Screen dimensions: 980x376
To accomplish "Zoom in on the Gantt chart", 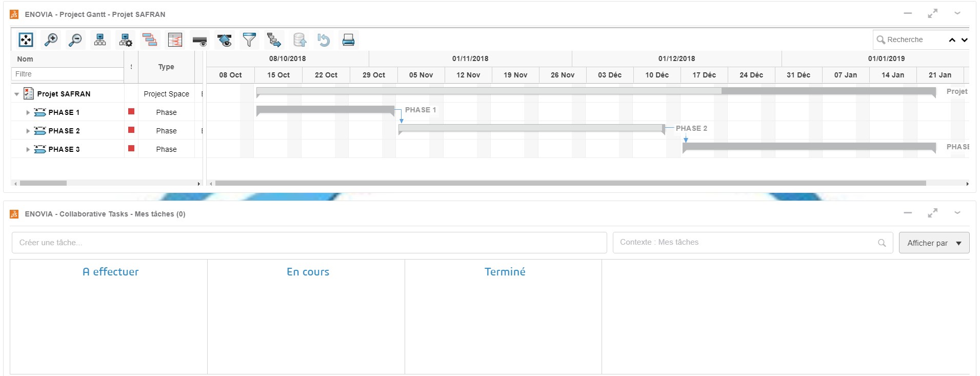I will click(x=51, y=39).
